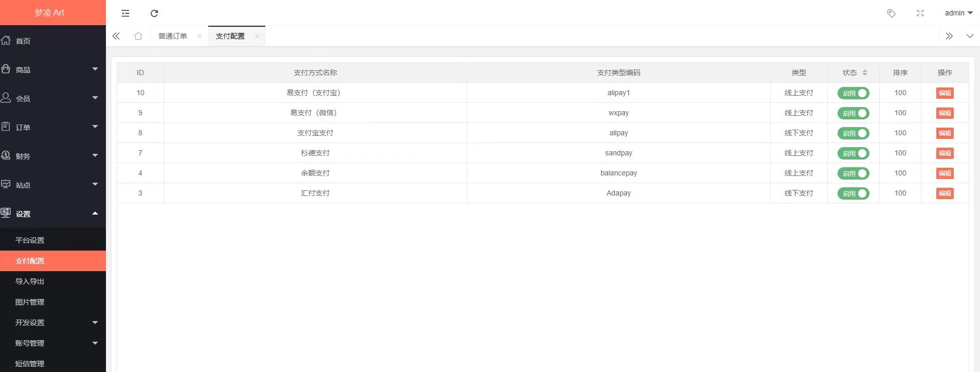Toggle the 启用 switch for alipay1
The height and width of the screenshot is (372, 980).
(x=853, y=93)
